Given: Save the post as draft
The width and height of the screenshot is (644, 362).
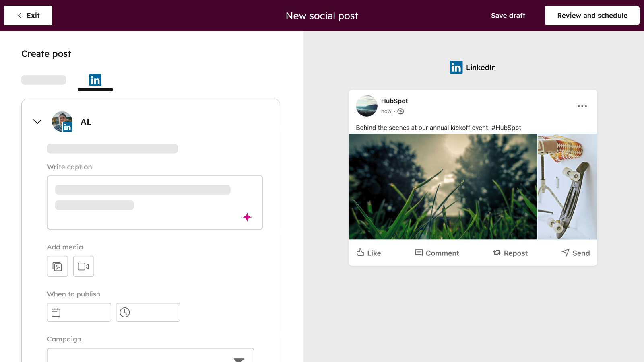Looking at the screenshot, I should (508, 15).
